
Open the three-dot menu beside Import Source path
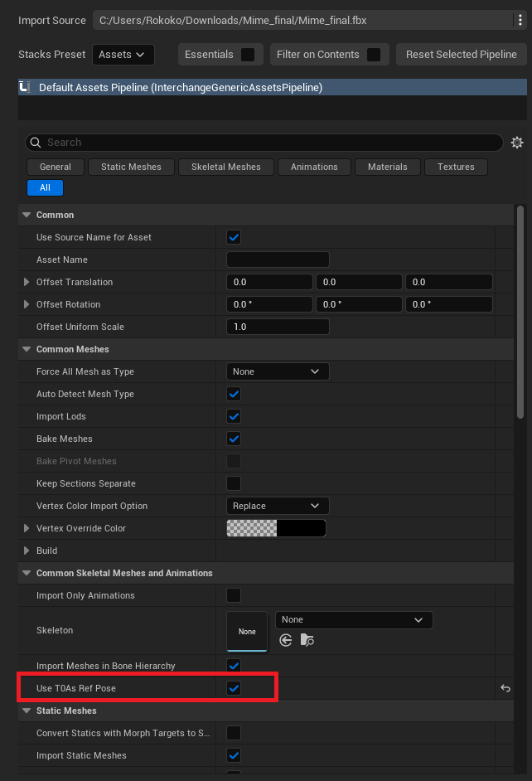(x=520, y=20)
